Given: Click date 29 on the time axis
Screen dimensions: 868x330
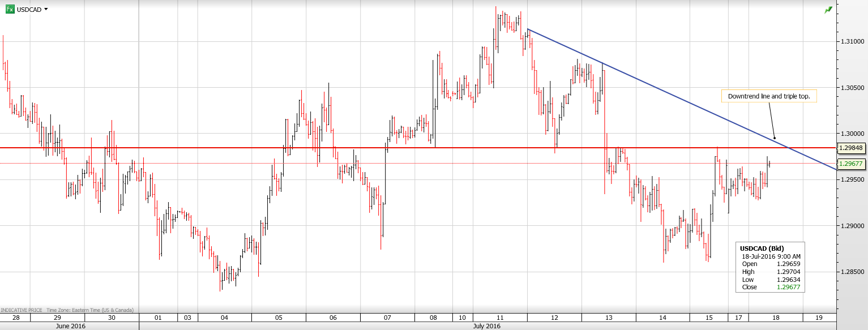Looking at the screenshot, I should coord(57,318).
